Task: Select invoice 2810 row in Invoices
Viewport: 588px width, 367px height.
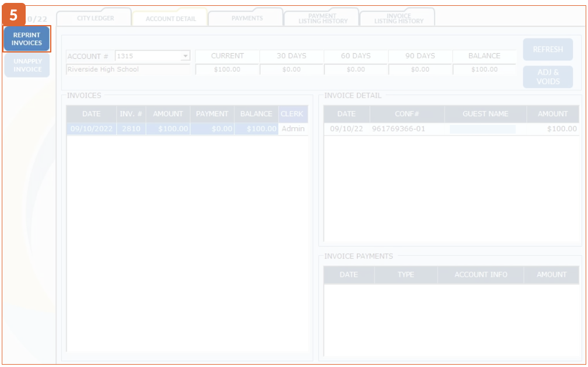Action: 131,129
